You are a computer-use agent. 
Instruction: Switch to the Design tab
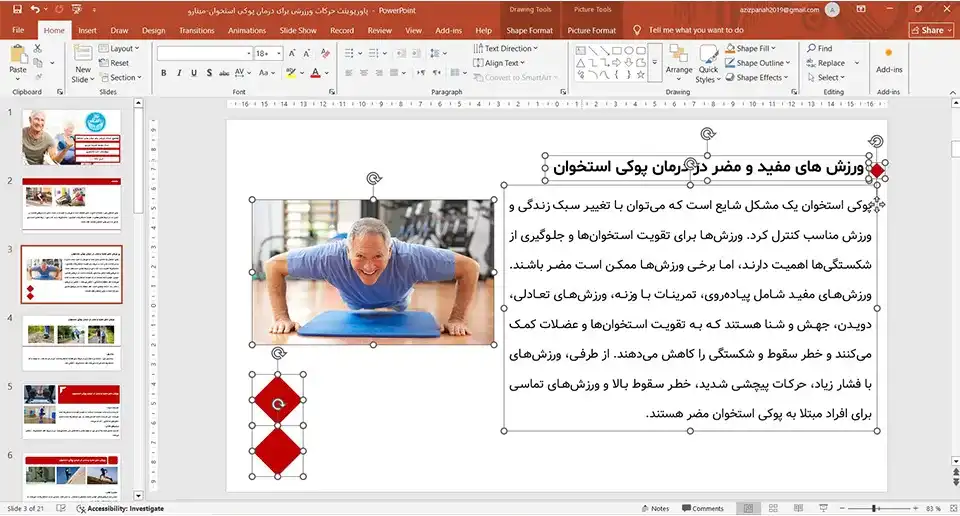pos(153,30)
